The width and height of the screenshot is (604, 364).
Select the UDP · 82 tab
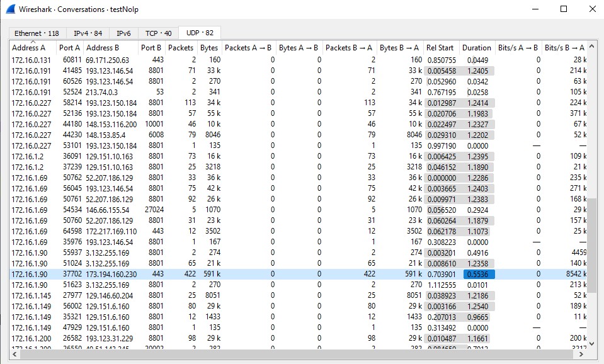pyautogui.click(x=200, y=33)
